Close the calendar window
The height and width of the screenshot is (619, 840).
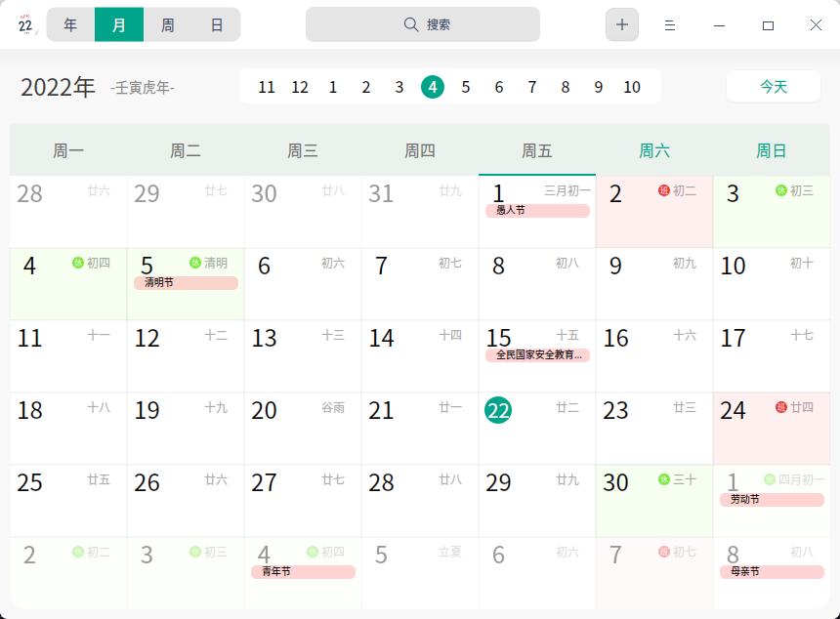click(816, 25)
